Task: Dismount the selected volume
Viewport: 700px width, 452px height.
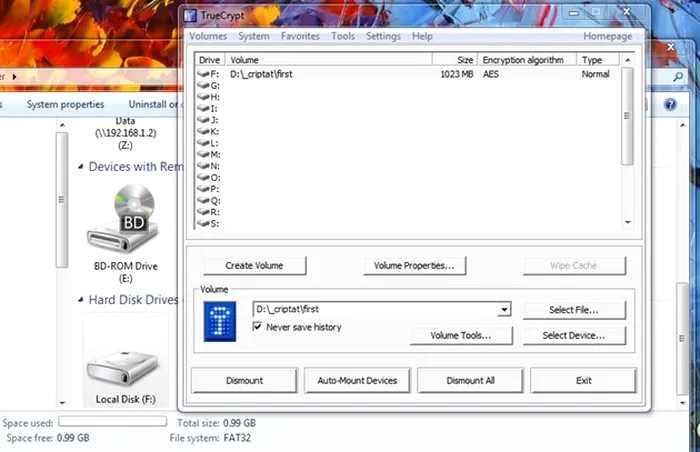Action: tap(244, 381)
